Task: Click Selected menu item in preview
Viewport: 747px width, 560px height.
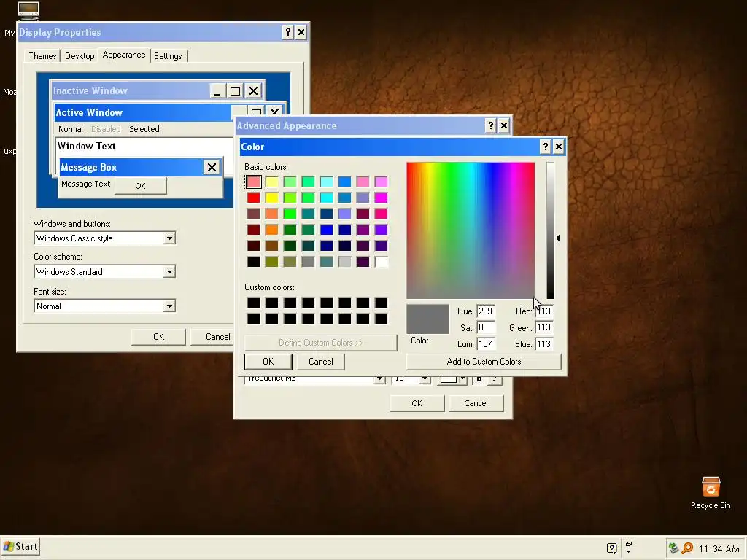Action: 144,129
